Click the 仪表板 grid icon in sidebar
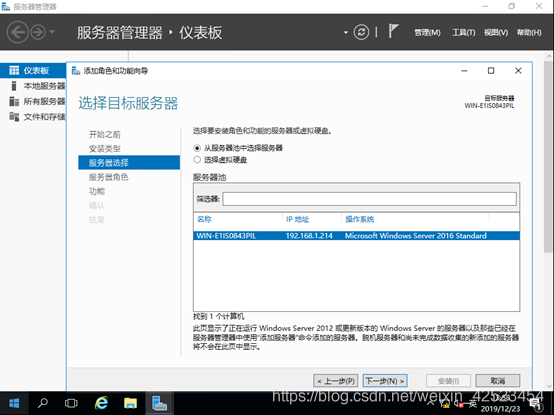This screenshot has height=415, width=554. (x=14, y=71)
